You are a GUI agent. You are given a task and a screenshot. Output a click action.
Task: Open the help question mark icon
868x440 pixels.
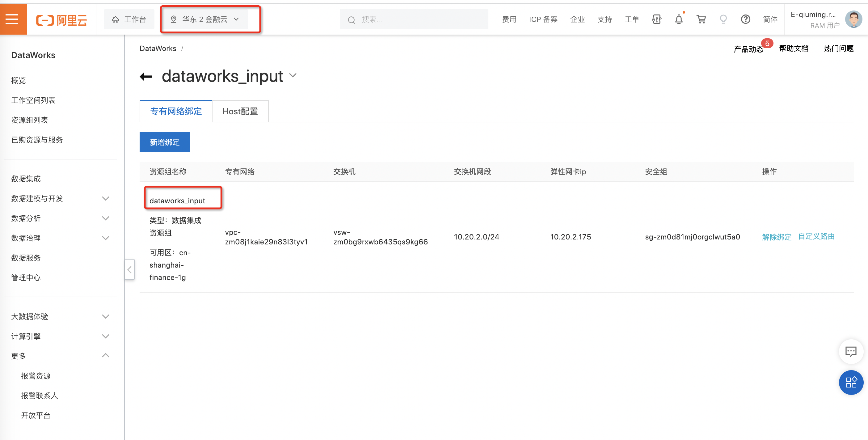point(746,19)
